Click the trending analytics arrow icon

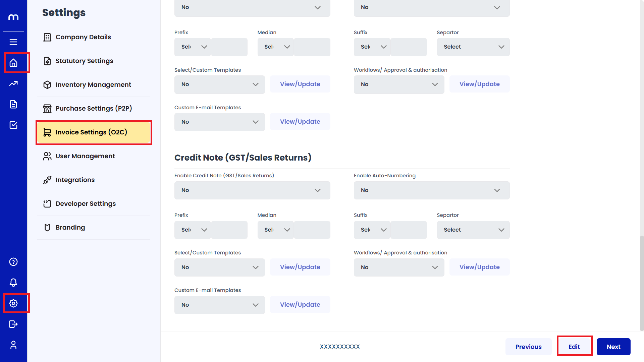(x=13, y=83)
